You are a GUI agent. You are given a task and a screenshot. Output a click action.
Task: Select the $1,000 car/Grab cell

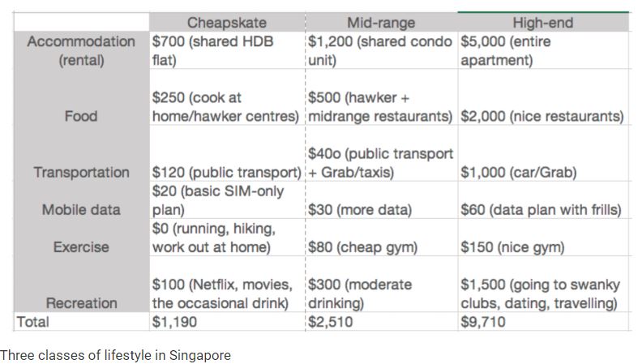(x=543, y=153)
